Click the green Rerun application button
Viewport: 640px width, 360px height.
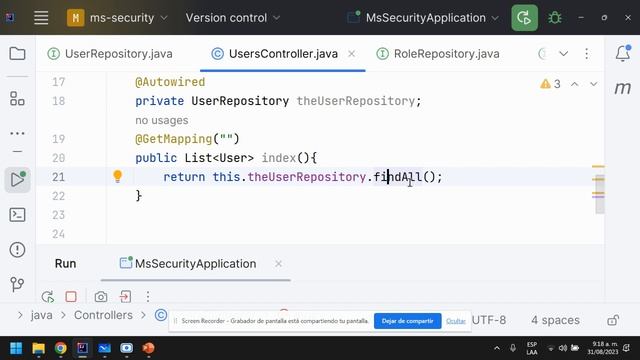(524, 18)
